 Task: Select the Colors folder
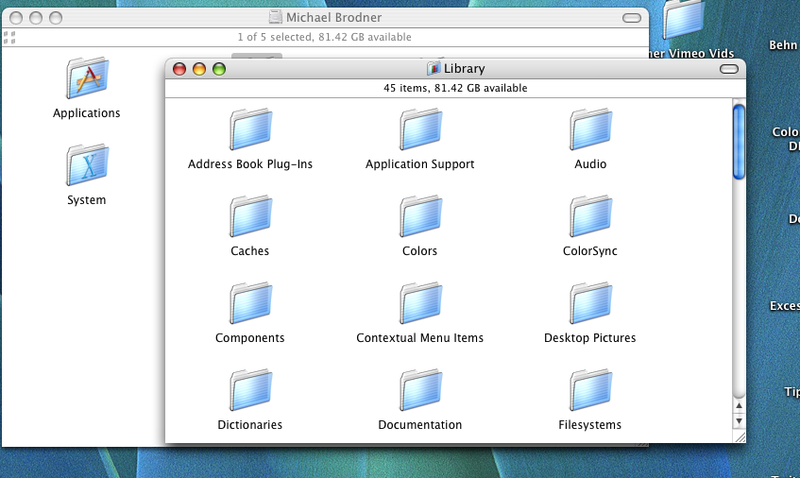coord(420,217)
